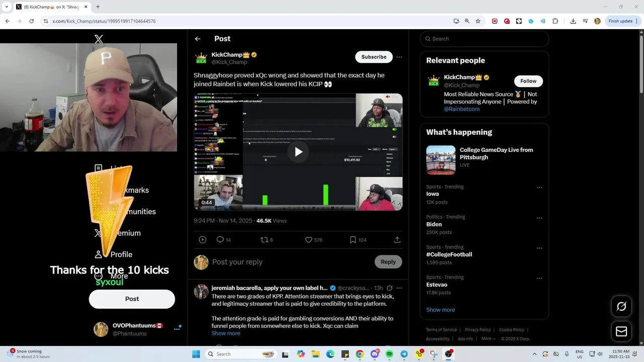The width and height of the screenshot is (644, 362).
Task: Open Telegram from the taskbar
Action: pyautogui.click(x=404, y=354)
